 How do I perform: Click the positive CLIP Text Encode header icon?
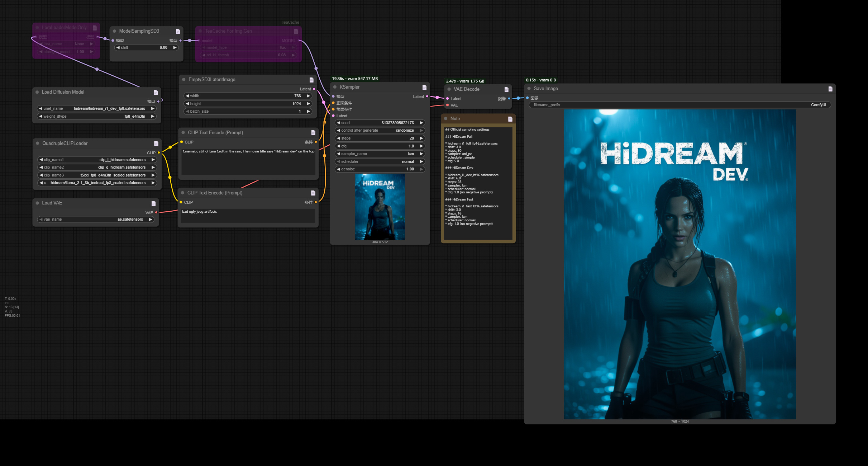[x=314, y=132]
